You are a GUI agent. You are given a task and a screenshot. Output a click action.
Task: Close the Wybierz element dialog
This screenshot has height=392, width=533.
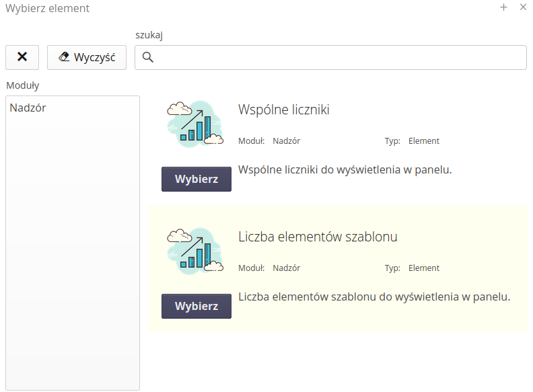click(x=523, y=7)
